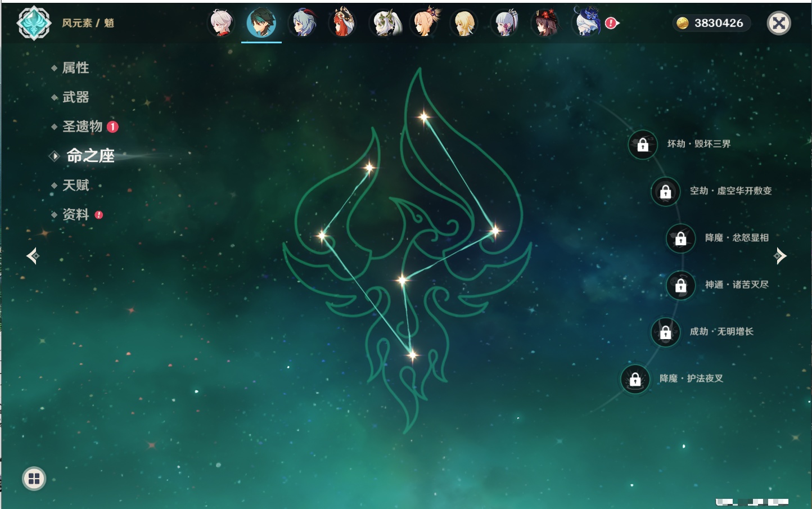Choose the orange-haired character portrait
Screen dimensions: 812x509
pyautogui.click(x=425, y=23)
